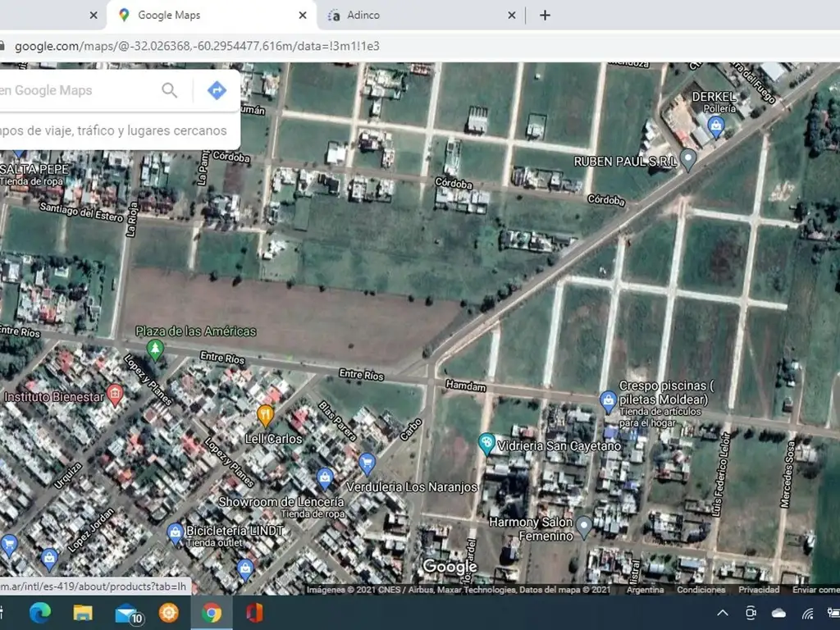Focus the Google Maps search input field
The image size is (840, 630).
pos(74,90)
